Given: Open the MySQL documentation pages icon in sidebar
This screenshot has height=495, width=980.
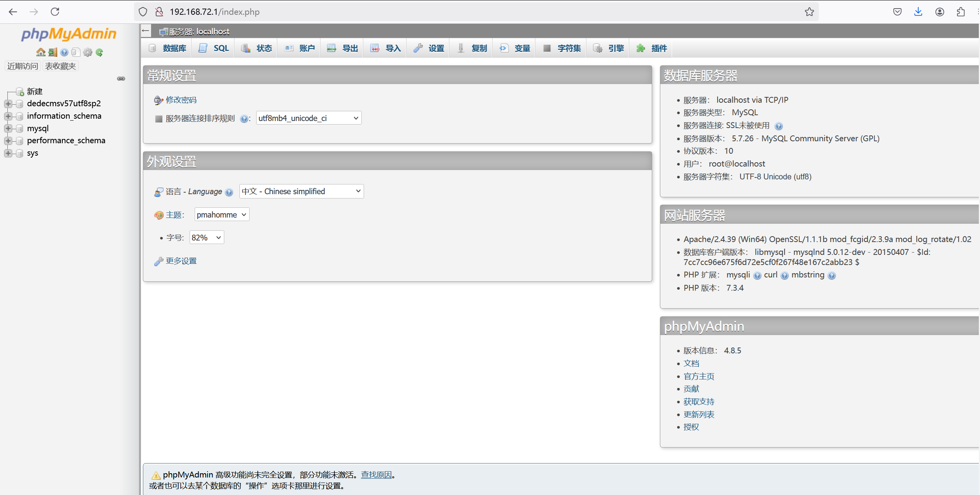Looking at the screenshot, I should coord(76,52).
